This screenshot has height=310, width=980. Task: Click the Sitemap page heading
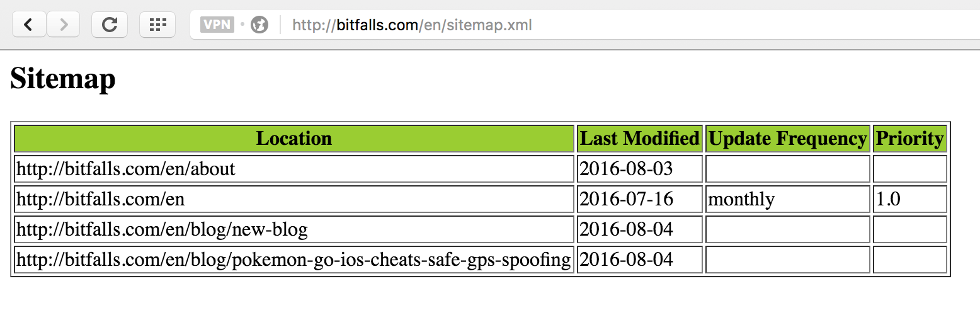pyautogui.click(x=63, y=80)
